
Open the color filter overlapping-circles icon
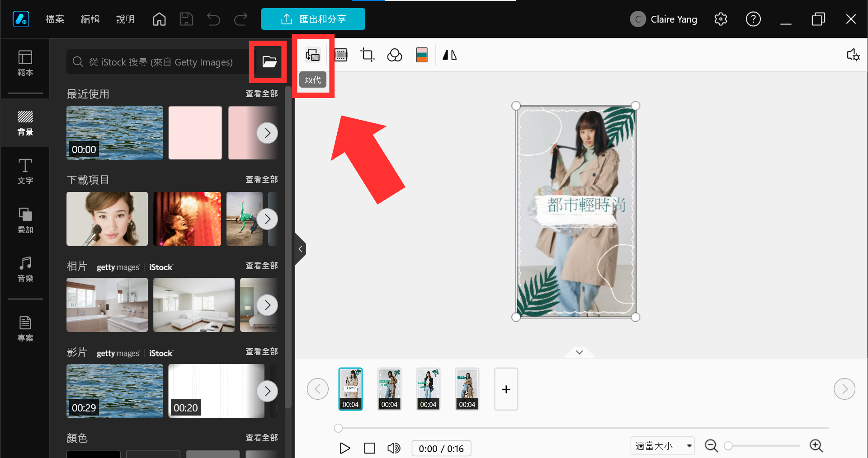pyautogui.click(x=395, y=55)
